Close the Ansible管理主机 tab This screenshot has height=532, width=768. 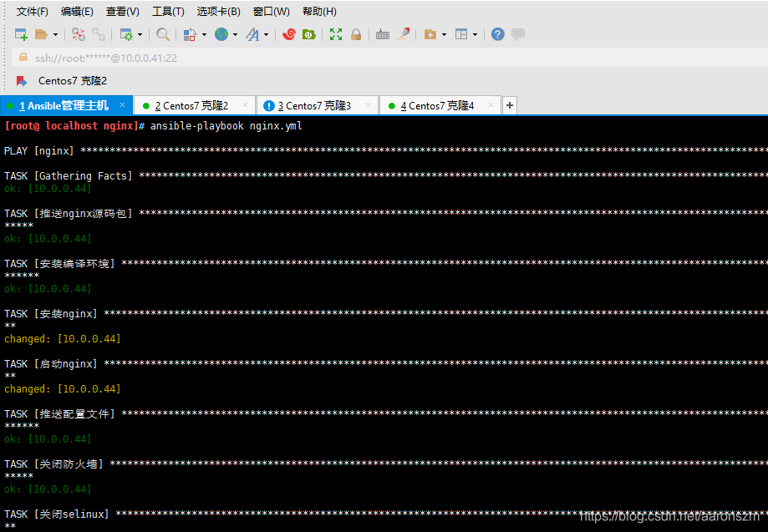point(123,104)
